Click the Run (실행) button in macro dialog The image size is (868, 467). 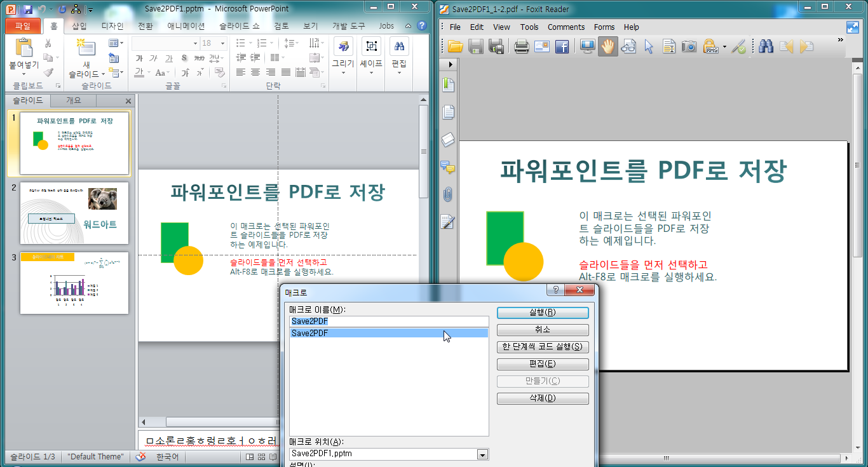543,313
